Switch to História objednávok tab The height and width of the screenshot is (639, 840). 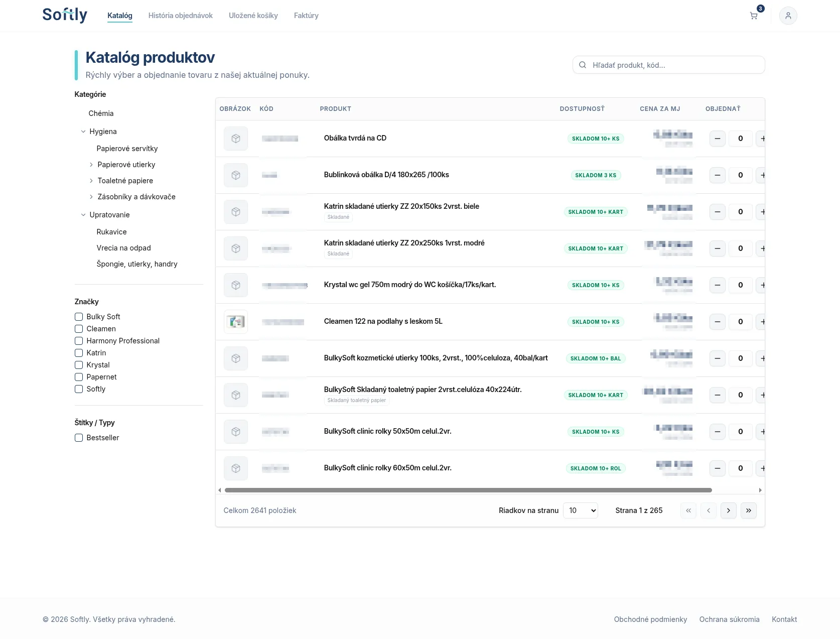(180, 16)
